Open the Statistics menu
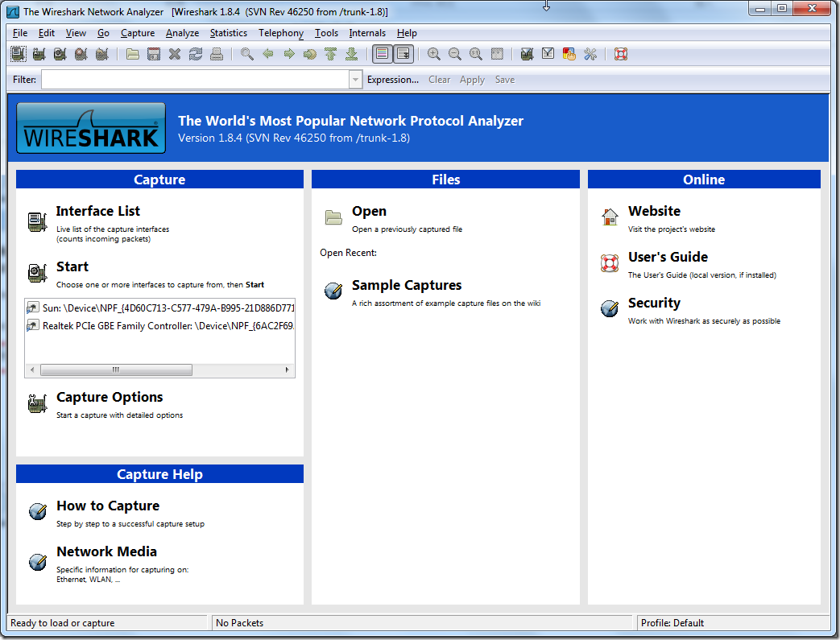The height and width of the screenshot is (640, 840). pyautogui.click(x=229, y=33)
